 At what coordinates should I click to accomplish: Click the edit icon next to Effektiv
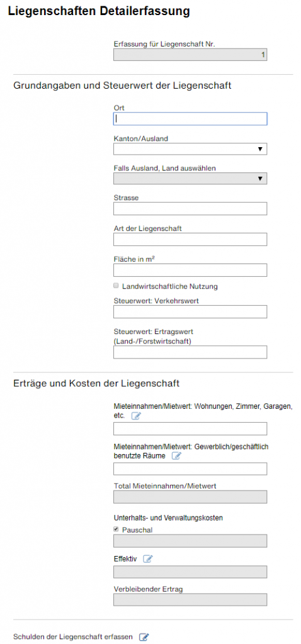pyautogui.click(x=148, y=558)
